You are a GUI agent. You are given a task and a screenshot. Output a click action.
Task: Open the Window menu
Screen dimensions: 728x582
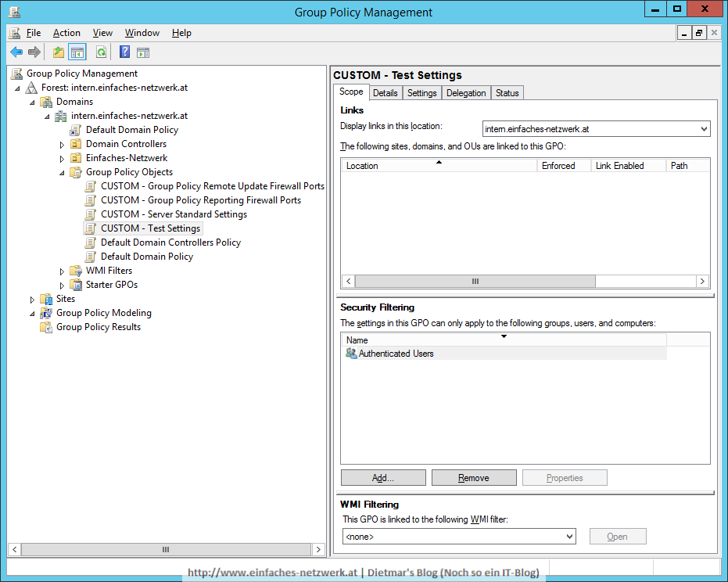[142, 33]
